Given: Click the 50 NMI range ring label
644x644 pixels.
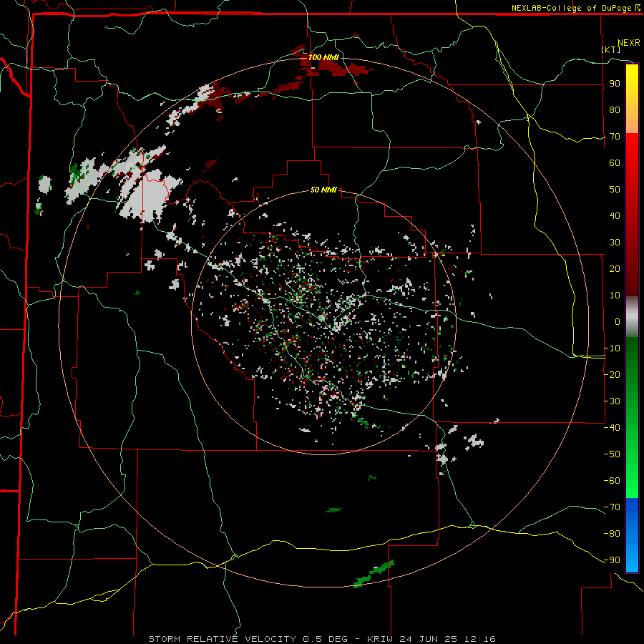Looking at the screenshot, I should tap(323, 190).
